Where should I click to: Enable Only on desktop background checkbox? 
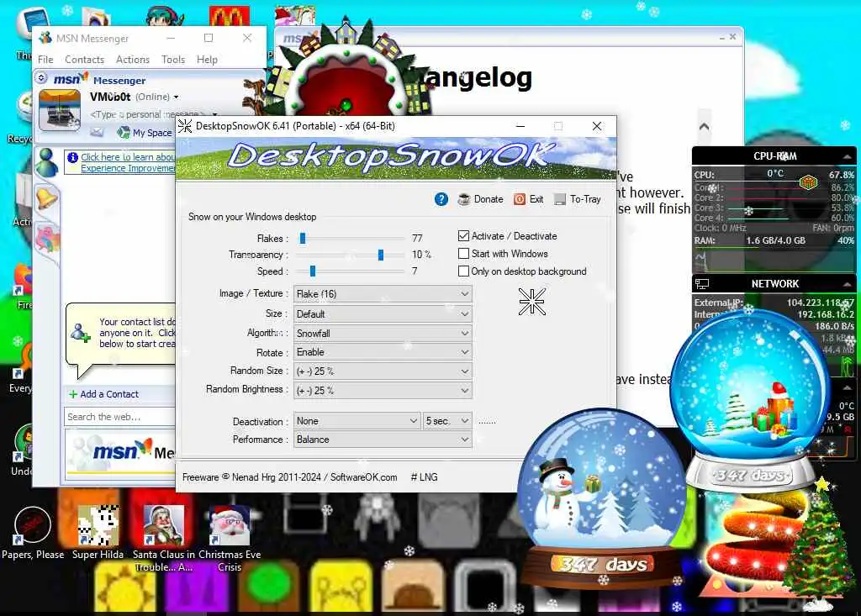463,271
